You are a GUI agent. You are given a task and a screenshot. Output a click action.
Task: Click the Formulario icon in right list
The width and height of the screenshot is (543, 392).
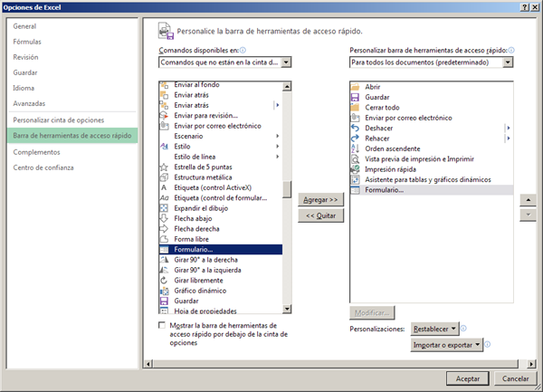tap(356, 190)
